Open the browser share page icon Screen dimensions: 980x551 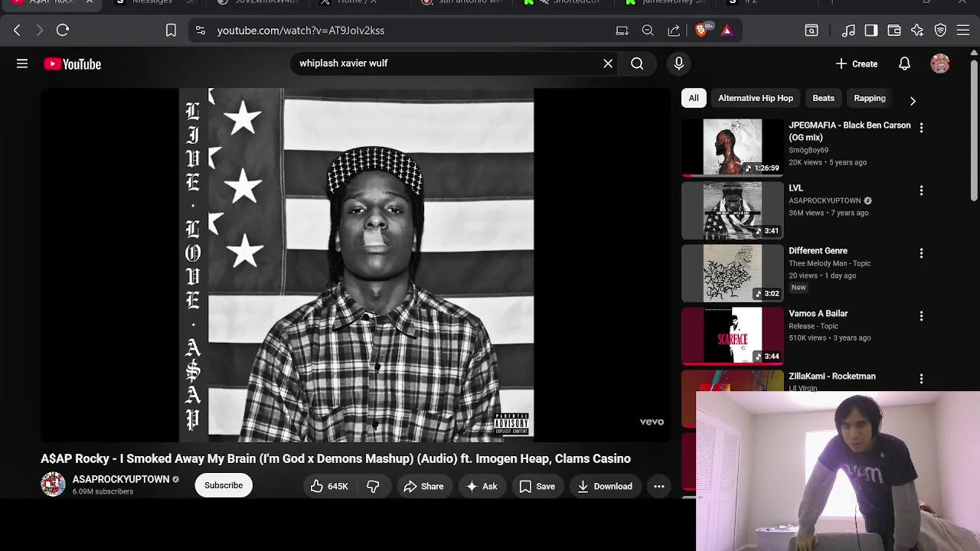tap(674, 31)
